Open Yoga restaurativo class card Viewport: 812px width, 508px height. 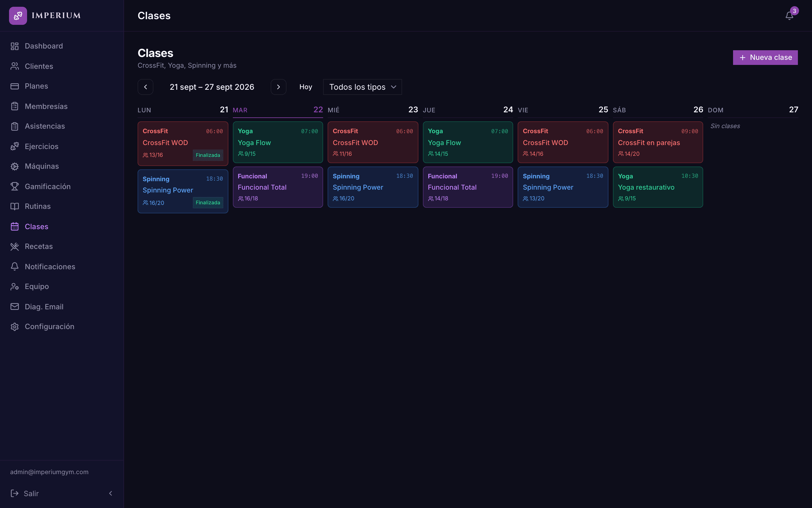[658, 187]
